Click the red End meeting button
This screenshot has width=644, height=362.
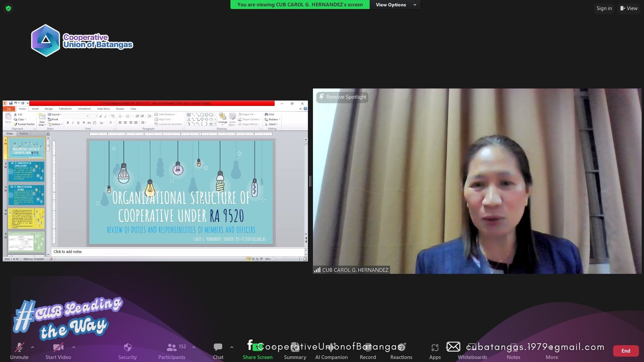(x=626, y=351)
